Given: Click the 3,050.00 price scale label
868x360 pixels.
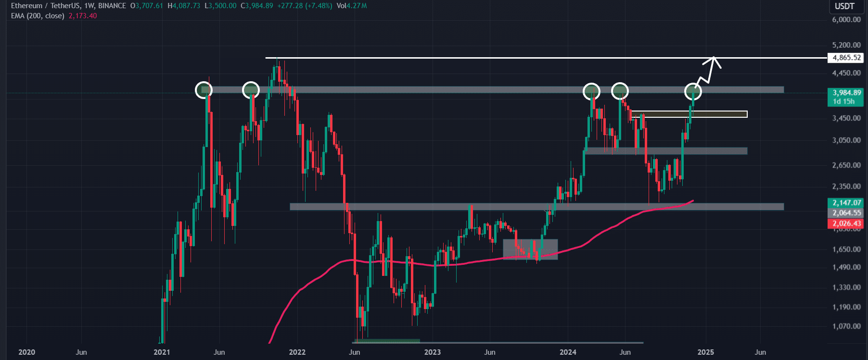Looking at the screenshot, I should (x=846, y=140).
